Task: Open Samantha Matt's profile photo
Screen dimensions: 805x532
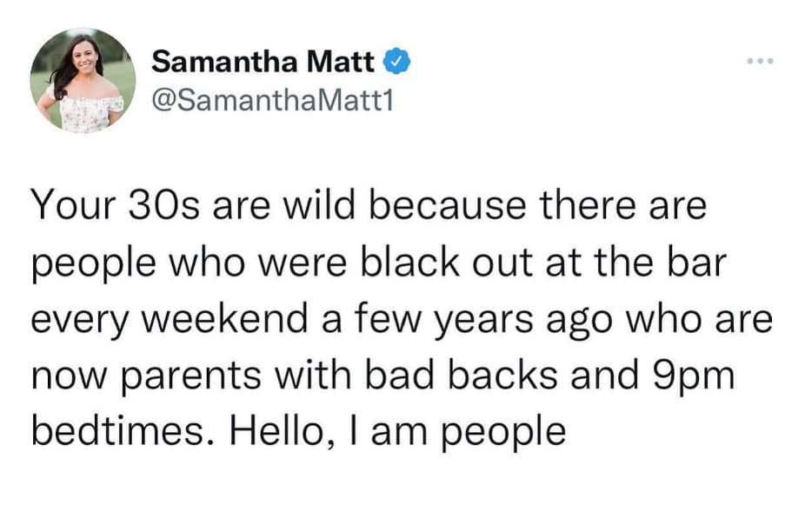Action: (83, 80)
